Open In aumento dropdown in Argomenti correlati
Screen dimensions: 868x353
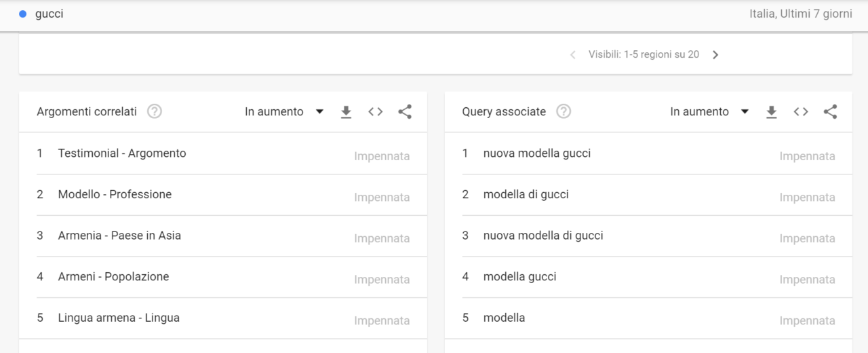pyautogui.click(x=284, y=112)
